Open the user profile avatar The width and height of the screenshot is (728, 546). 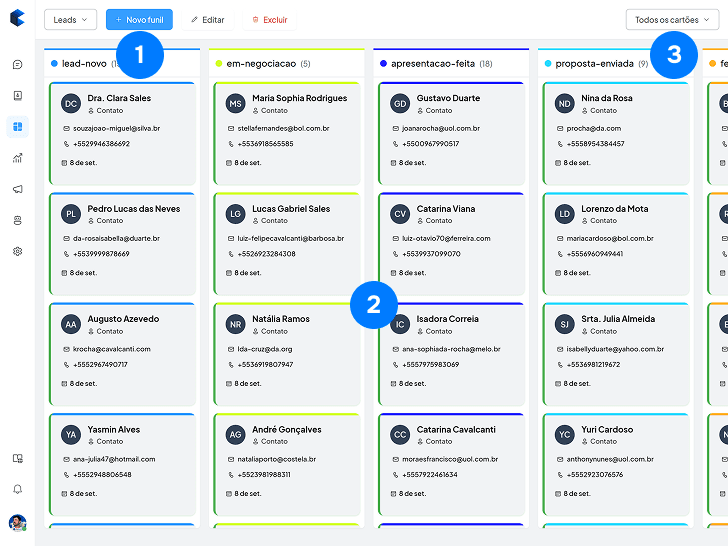tap(17, 522)
